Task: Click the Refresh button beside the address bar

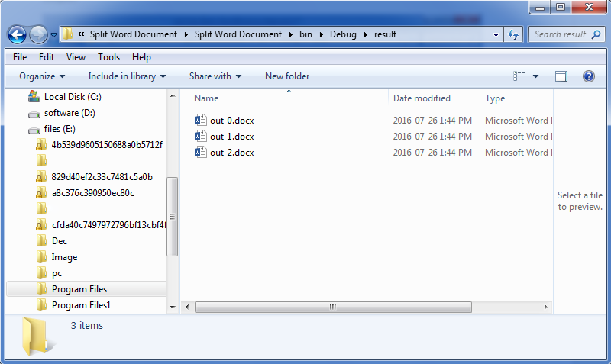Action: (x=513, y=34)
